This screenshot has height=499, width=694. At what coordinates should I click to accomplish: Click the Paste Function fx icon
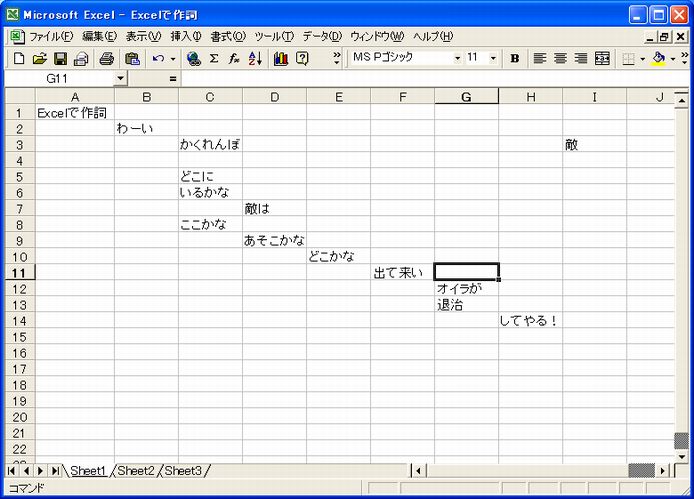pos(234,58)
